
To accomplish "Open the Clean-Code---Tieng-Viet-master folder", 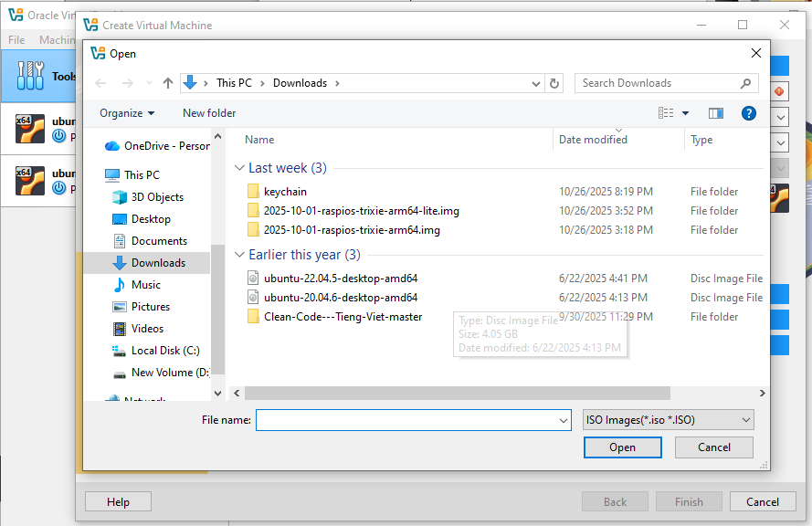I will (x=343, y=317).
